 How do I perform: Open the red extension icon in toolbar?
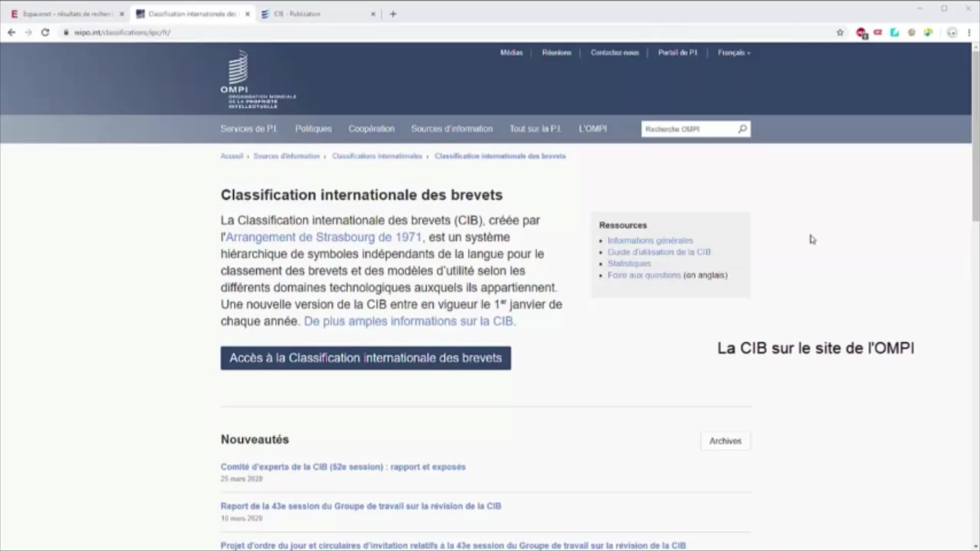tap(862, 33)
